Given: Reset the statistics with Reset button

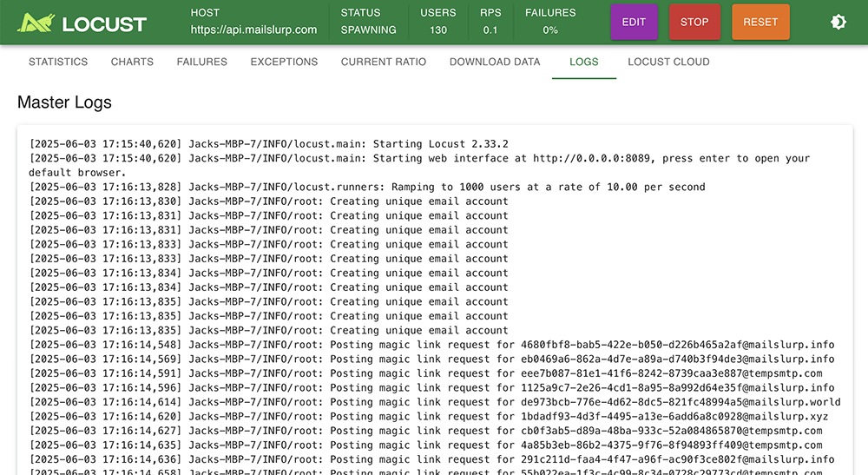Looking at the screenshot, I should [x=760, y=23].
